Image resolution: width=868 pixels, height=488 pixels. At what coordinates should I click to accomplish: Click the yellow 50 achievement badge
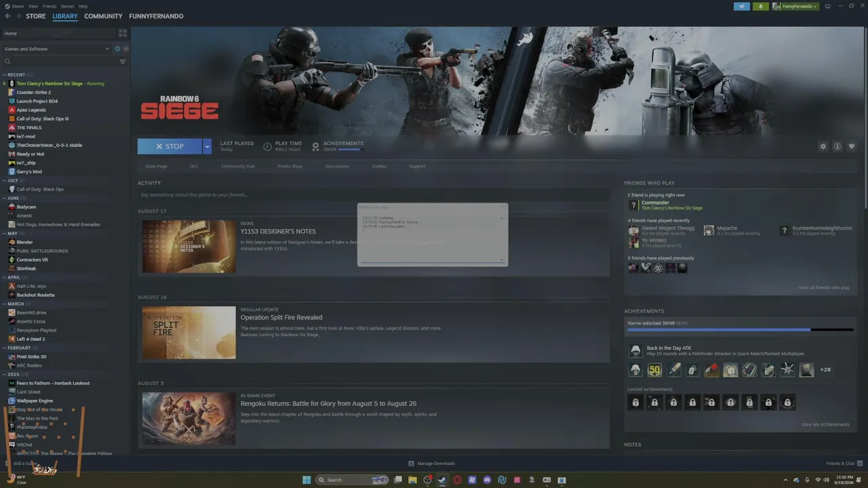(x=654, y=369)
